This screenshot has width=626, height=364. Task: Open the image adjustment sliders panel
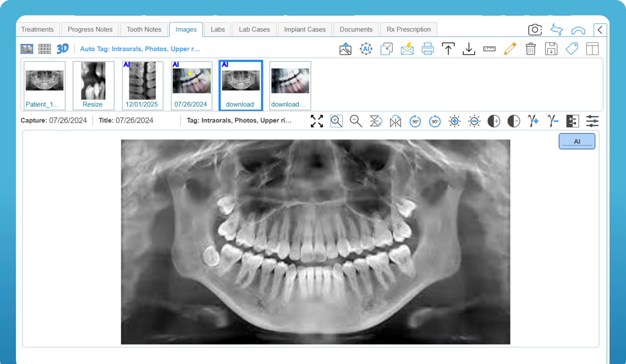click(592, 121)
